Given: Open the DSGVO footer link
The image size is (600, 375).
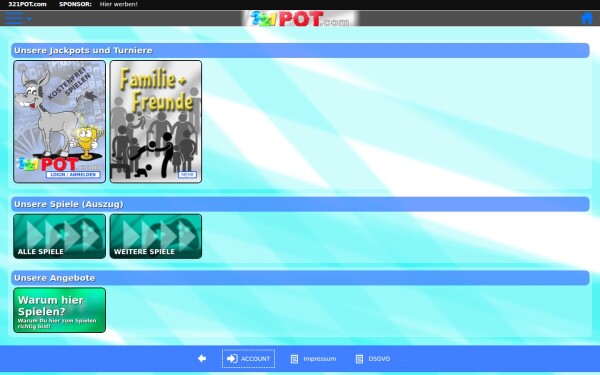Looking at the screenshot, I should point(379,359).
